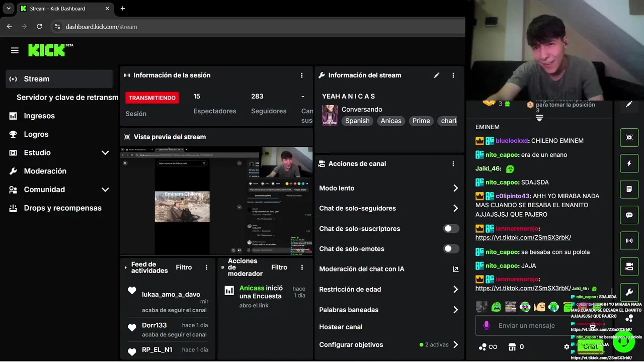Viewport: 644px width, 362px height.
Task: Open the hamburger menu next to Kick logo
Action: (15, 50)
